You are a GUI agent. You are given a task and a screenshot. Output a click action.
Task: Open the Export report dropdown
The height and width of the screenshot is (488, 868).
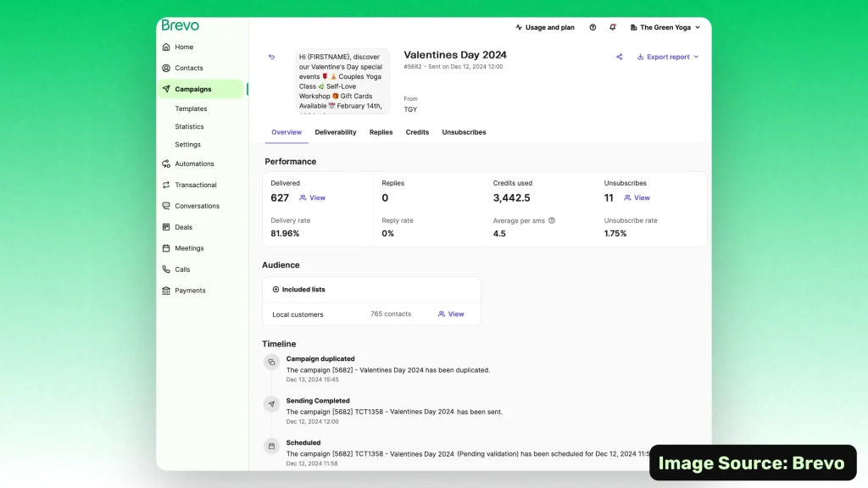tap(668, 57)
